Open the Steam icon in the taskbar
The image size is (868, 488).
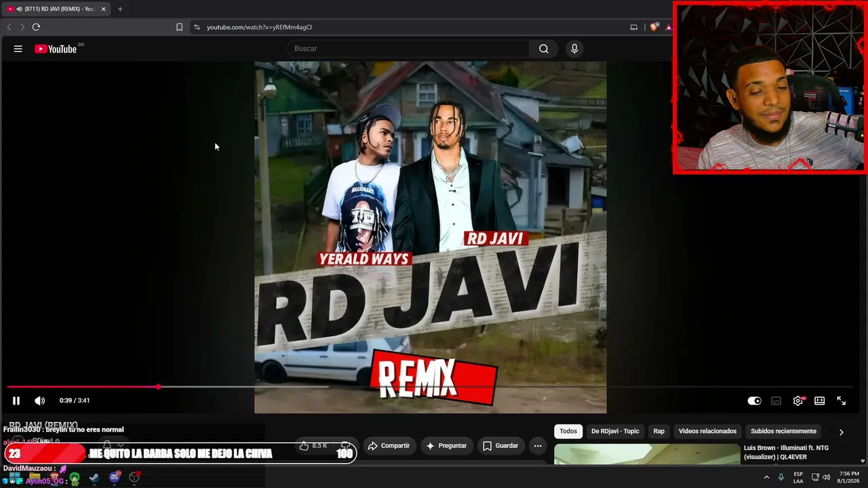94,478
